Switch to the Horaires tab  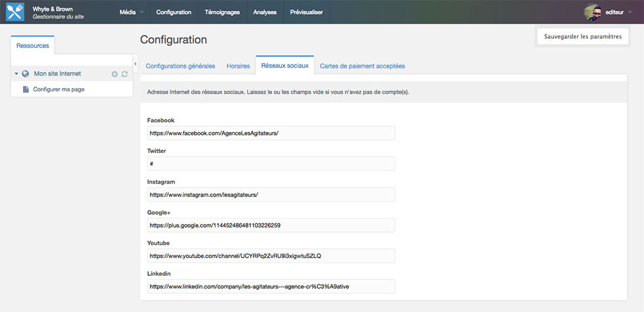[x=238, y=66]
